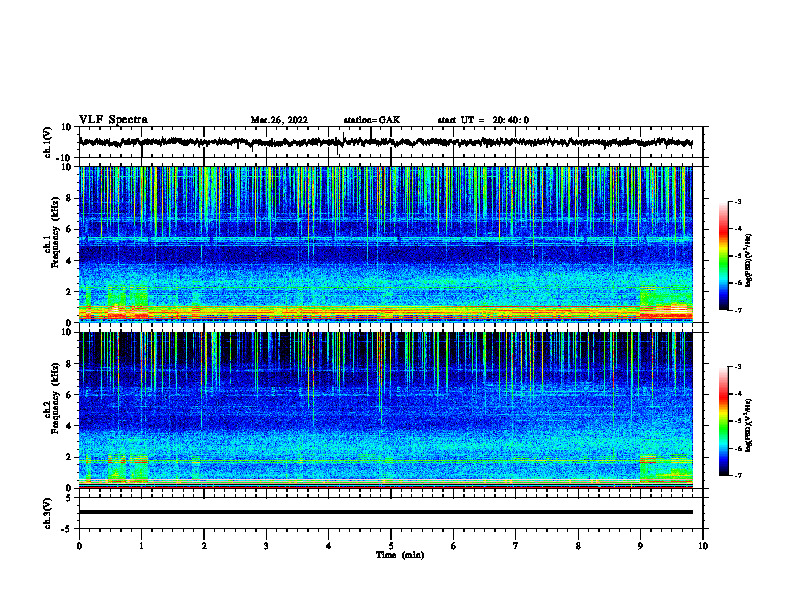Click time-axis tick label "0"
This screenshot has height=612, width=792.
point(79,546)
